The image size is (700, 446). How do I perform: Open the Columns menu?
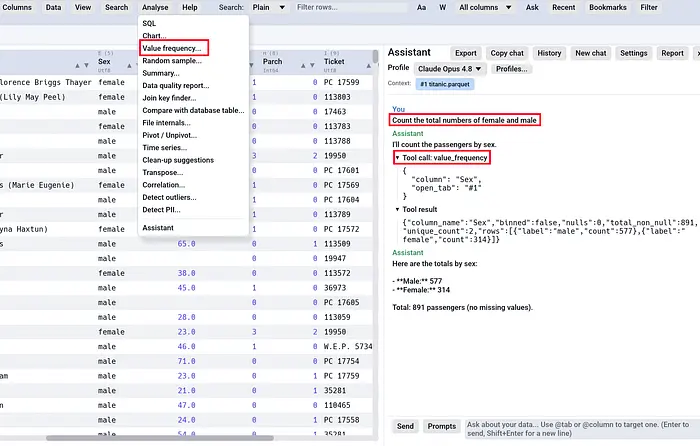17,7
